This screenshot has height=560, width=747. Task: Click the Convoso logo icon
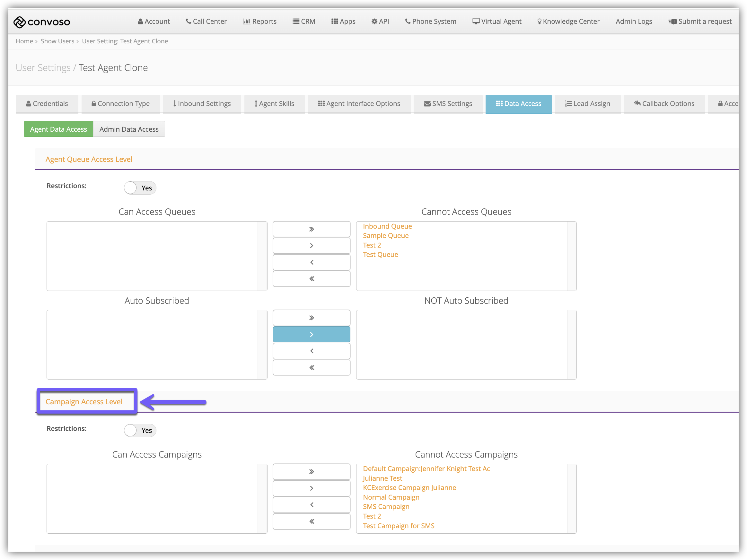[20, 22]
